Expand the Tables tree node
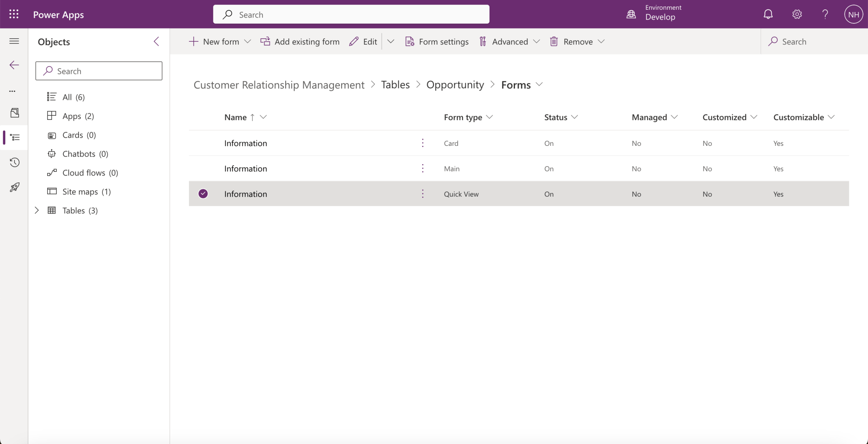The width and height of the screenshot is (868, 444). point(37,210)
